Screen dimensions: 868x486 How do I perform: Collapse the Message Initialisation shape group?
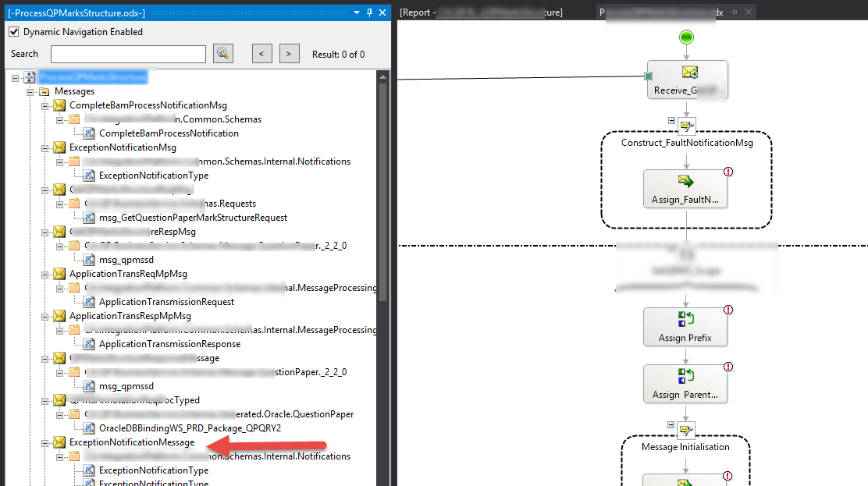coord(672,424)
